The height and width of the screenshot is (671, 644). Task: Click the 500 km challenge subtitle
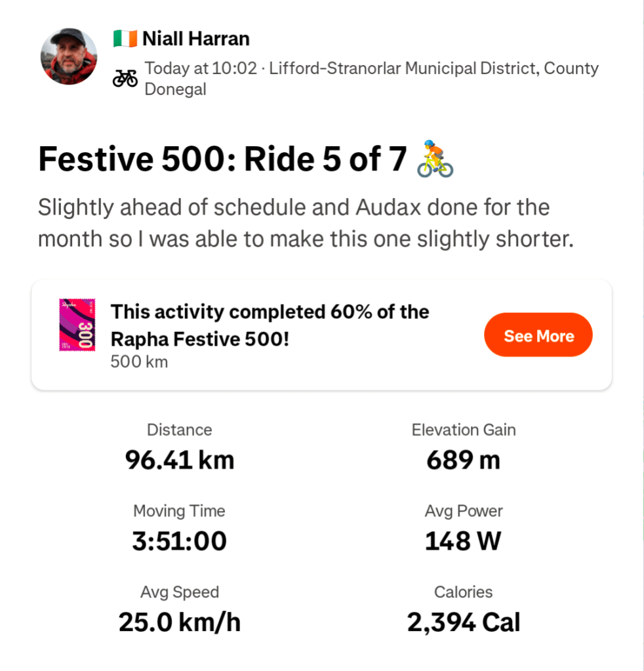coord(139,361)
